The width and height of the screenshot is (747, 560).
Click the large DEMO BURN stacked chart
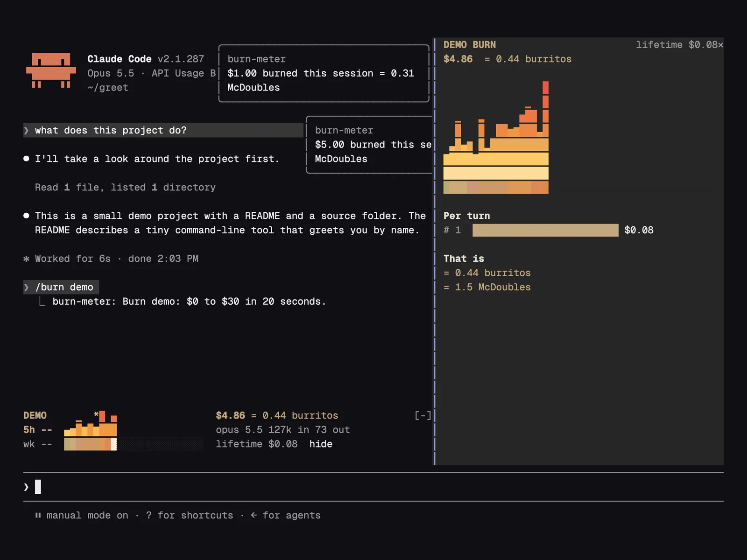click(x=496, y=138)
